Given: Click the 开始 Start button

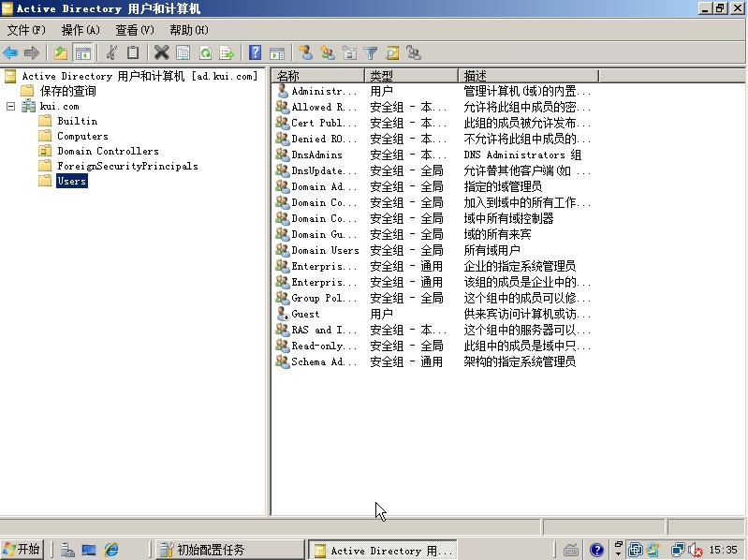Looking at the screenshot, I should 22,550.
